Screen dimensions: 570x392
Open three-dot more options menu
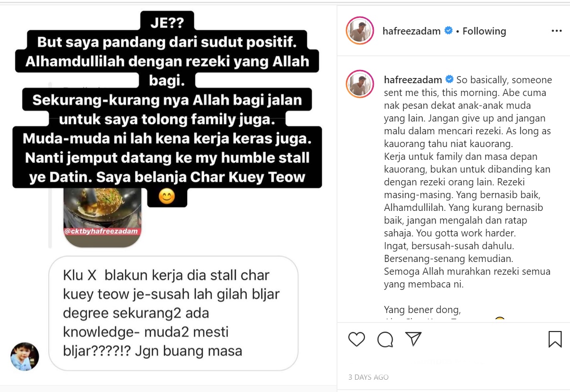(x=556, y=31)
